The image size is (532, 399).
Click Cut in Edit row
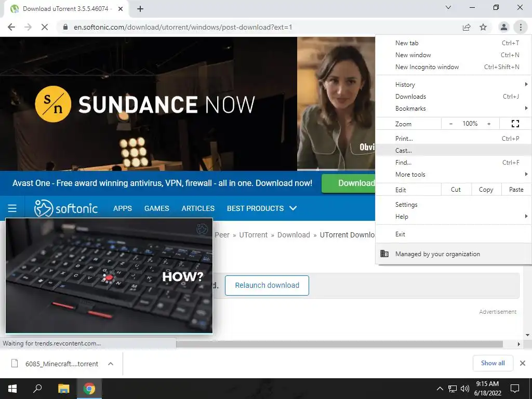coord(456,190)
